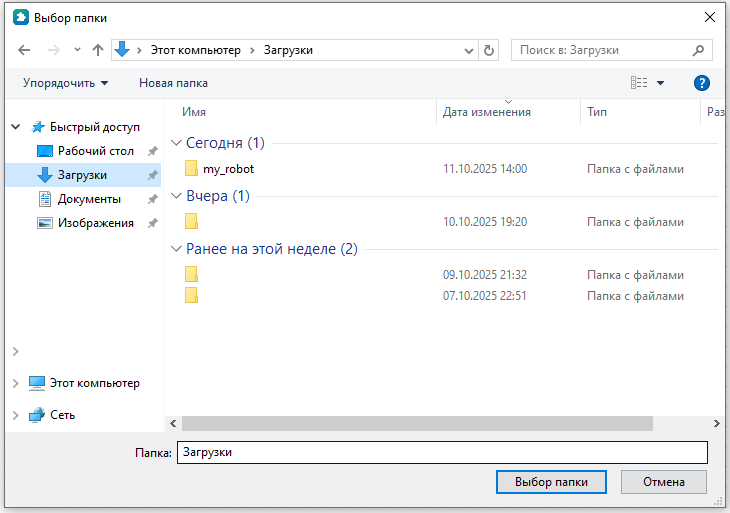Select Документы in Quick Access
Screen dimensions: 730x513
(x=89, y=199)
